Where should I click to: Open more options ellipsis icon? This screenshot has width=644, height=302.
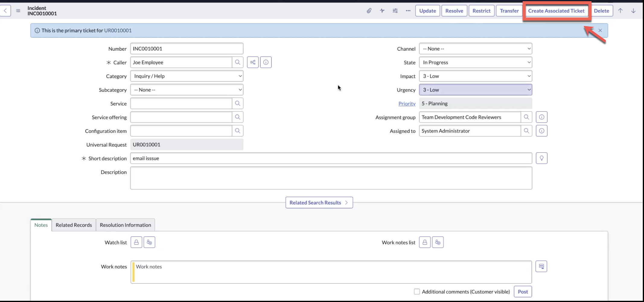tap(408, 11)
